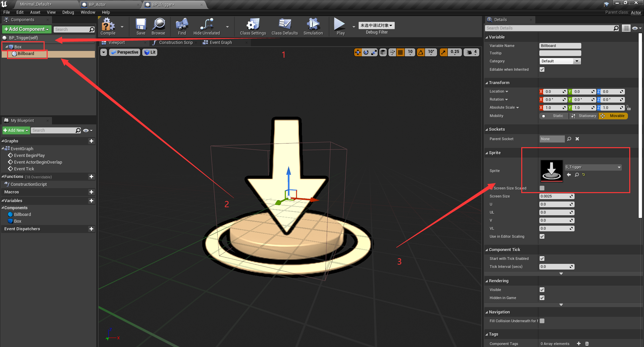The width and height of the screenshot is (644, 347).
Task: Click the Add Component button
Action: tap(27, 30)
